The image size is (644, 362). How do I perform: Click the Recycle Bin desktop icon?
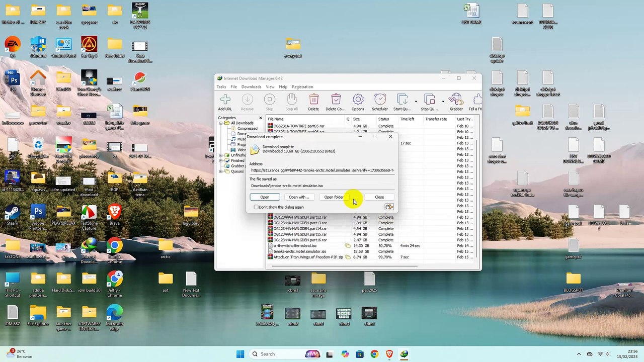click(x=38, y=145)
